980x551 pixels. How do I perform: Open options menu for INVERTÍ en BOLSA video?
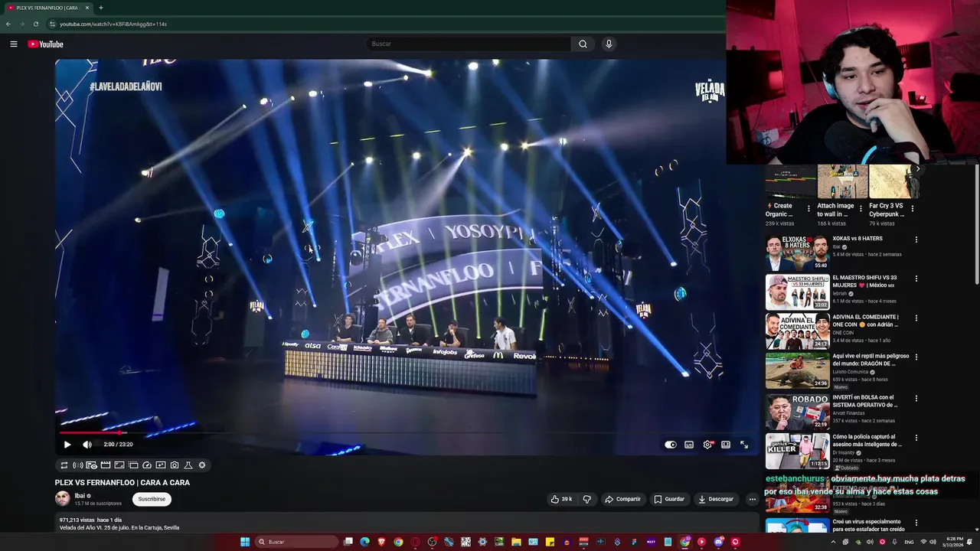916,398
